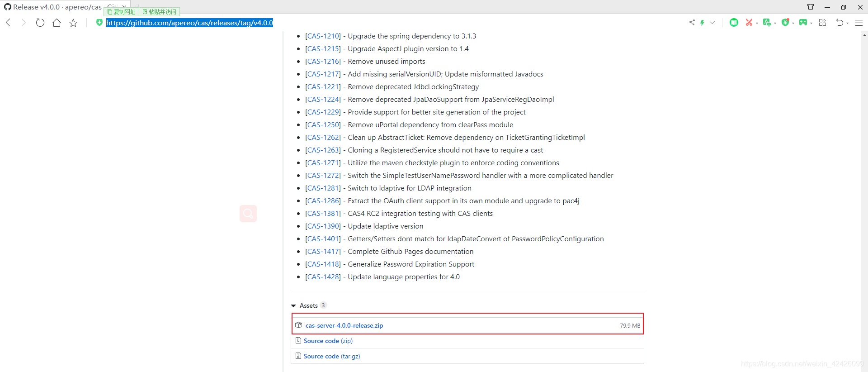The width and height of the screenshot is (868, 372).
Task: Open the [CAS-1224] issue link
Action: point(323,100)
